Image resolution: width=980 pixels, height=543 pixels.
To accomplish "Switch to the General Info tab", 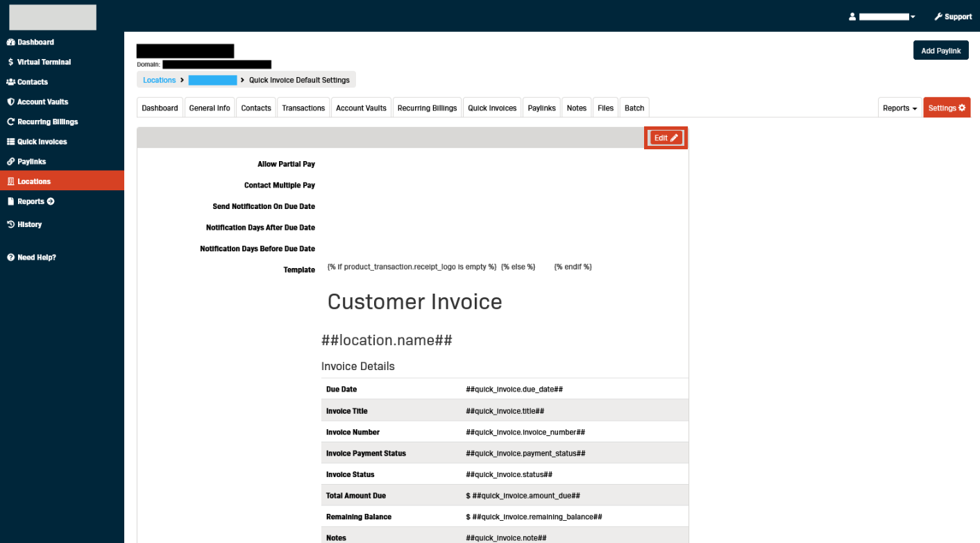I will click(x=210, y=108).
